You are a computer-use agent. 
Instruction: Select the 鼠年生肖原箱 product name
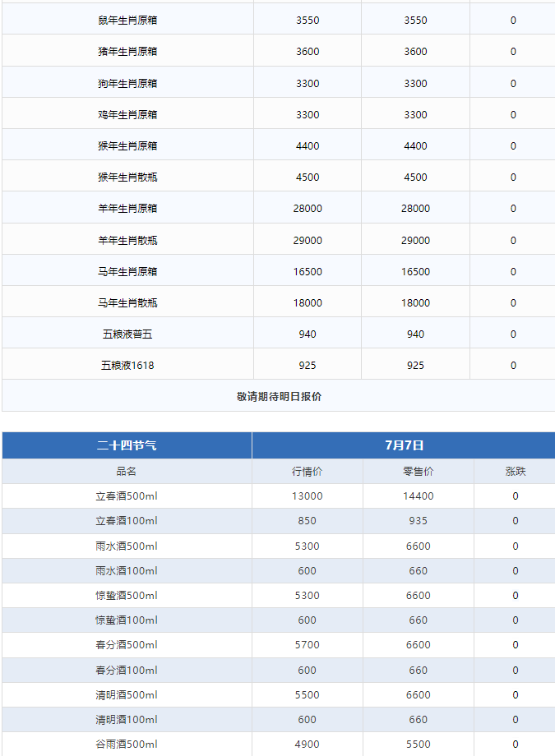click(x=127, y=21)
